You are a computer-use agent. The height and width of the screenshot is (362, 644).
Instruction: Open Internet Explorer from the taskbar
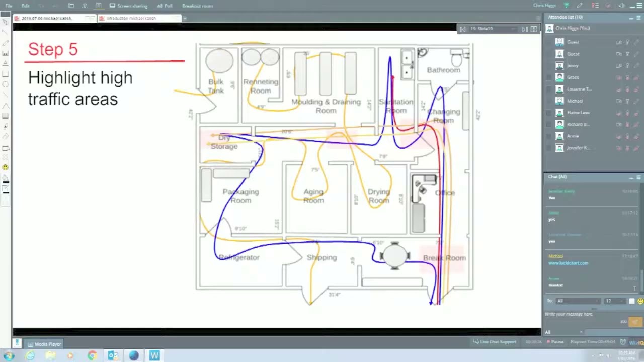point(30,356)
